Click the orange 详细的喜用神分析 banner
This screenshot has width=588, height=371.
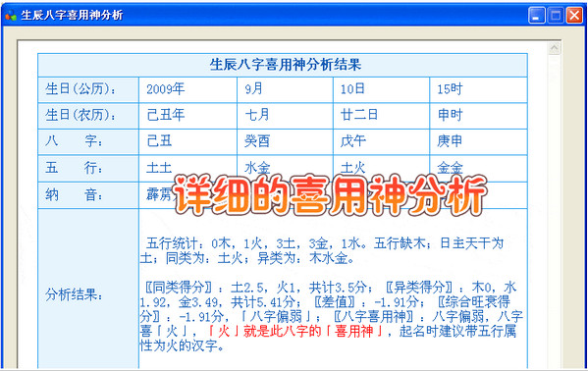331,194
